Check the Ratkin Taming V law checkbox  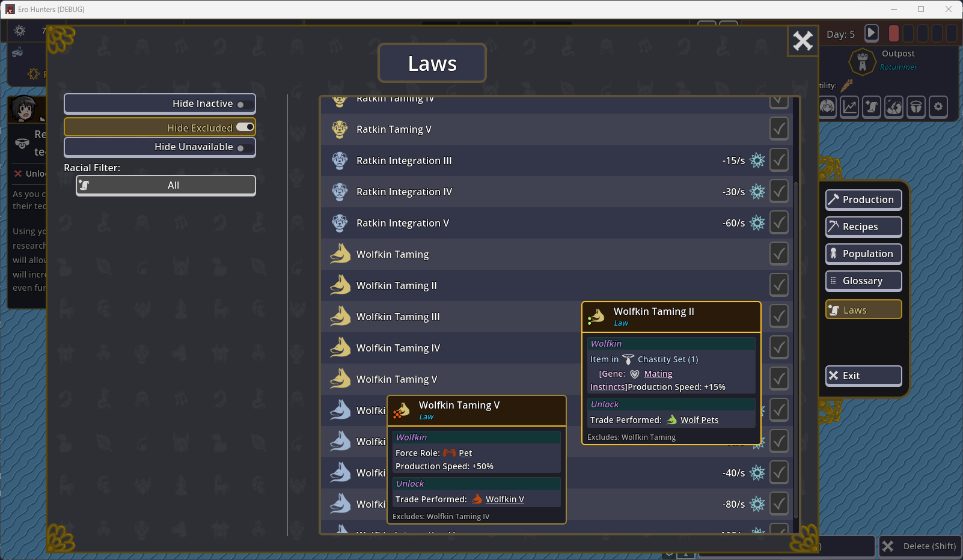[x=779, y=129]
